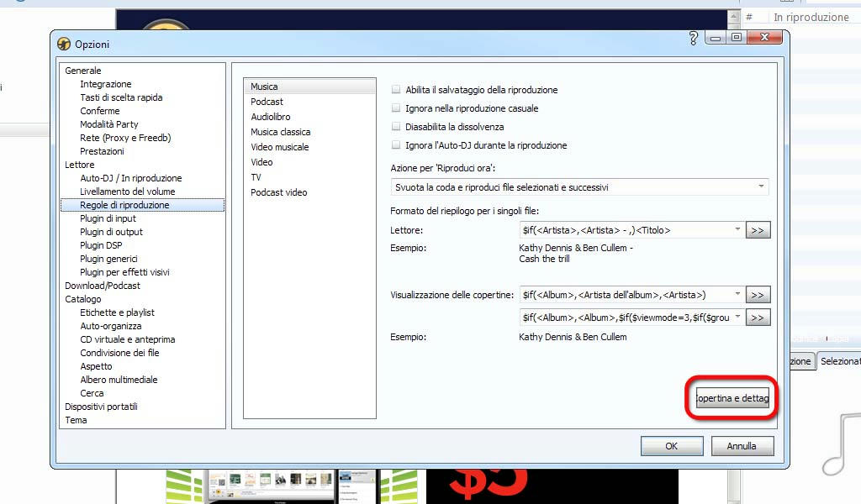Image resolution: width=861 pixels, height=504 pixels.
Task: Open 'Dispositivi portatili' settings
Action: tap(101, 407)
